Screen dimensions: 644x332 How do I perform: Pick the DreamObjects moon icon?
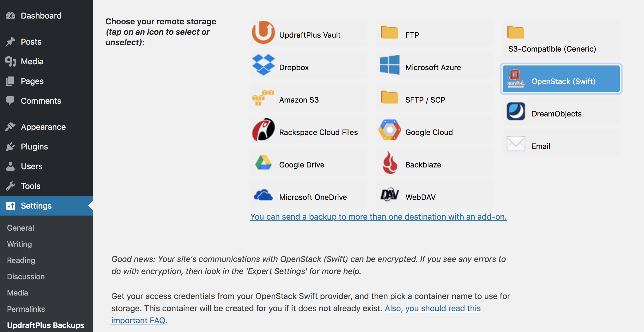click(x=516, y=111)
